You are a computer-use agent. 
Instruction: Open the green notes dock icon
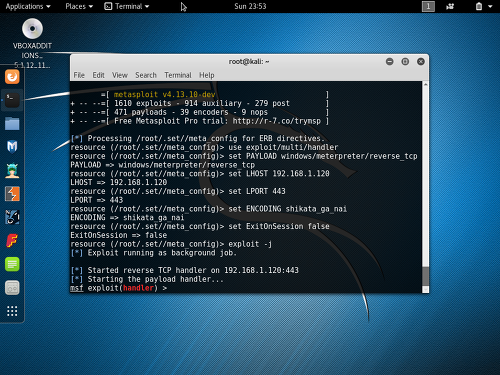(12, 264)
